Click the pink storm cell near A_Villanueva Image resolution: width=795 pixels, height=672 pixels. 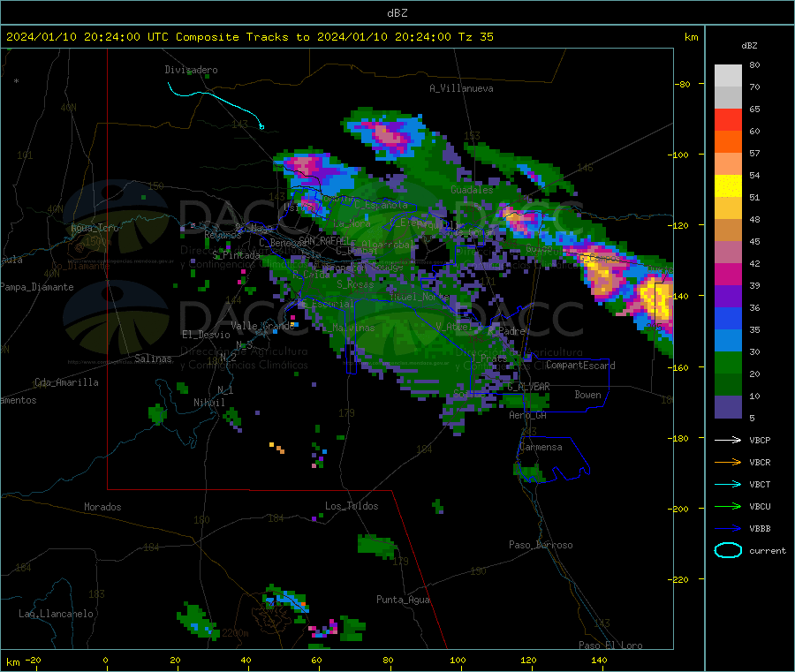click(390, 134)
